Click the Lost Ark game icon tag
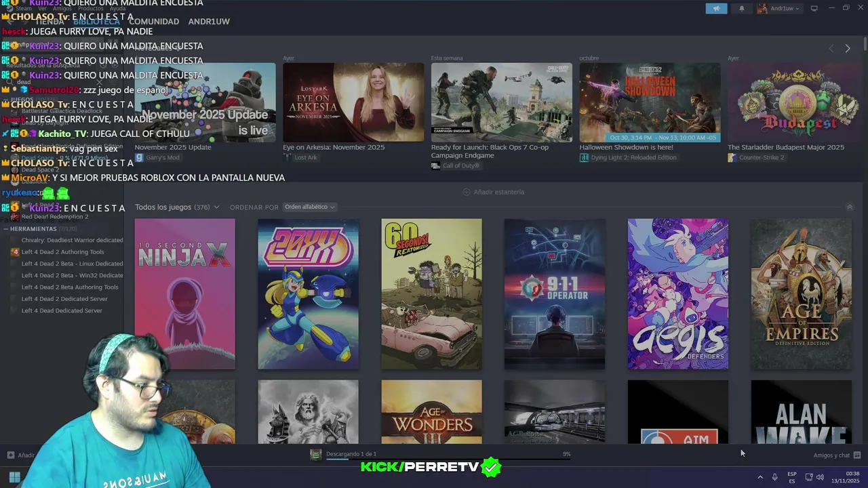 (288, 157)
